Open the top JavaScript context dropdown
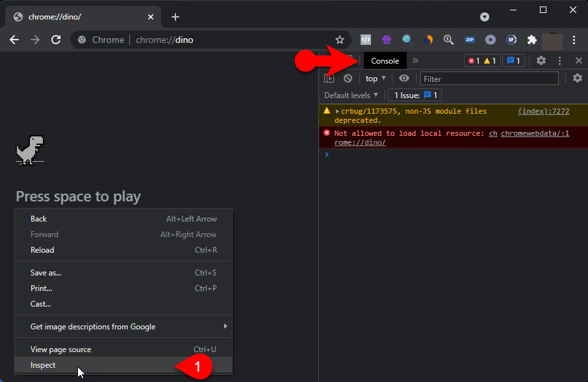This screenshot has height=382, width=588. click(376, 79)
